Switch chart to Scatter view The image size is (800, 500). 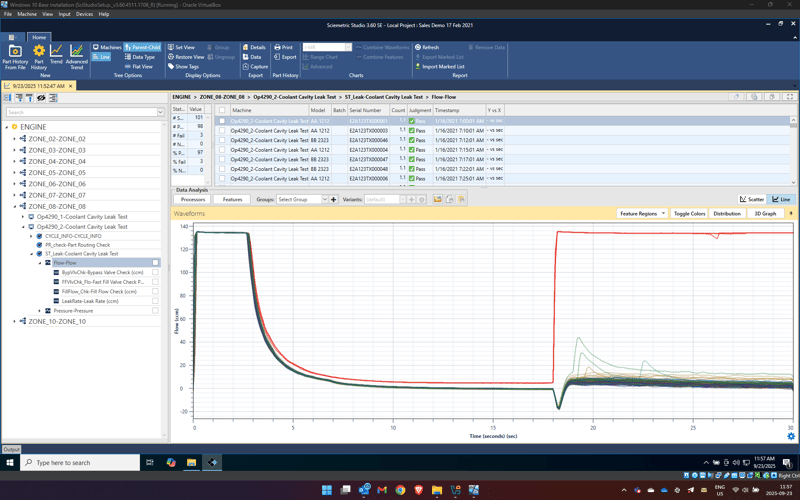click(x=752, y=199)
